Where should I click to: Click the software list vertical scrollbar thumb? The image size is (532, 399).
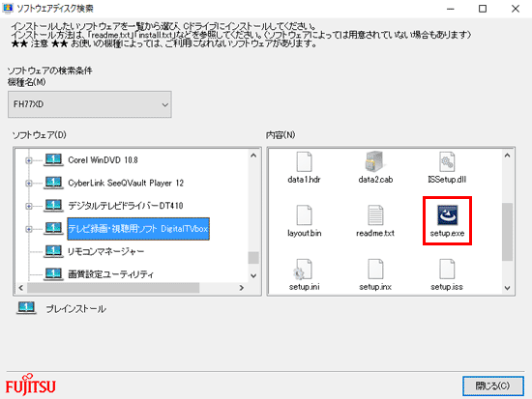point(253,258)
